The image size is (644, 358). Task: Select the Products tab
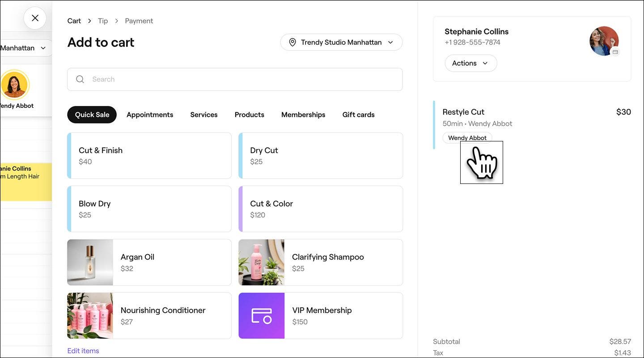[x=249, y=115]
